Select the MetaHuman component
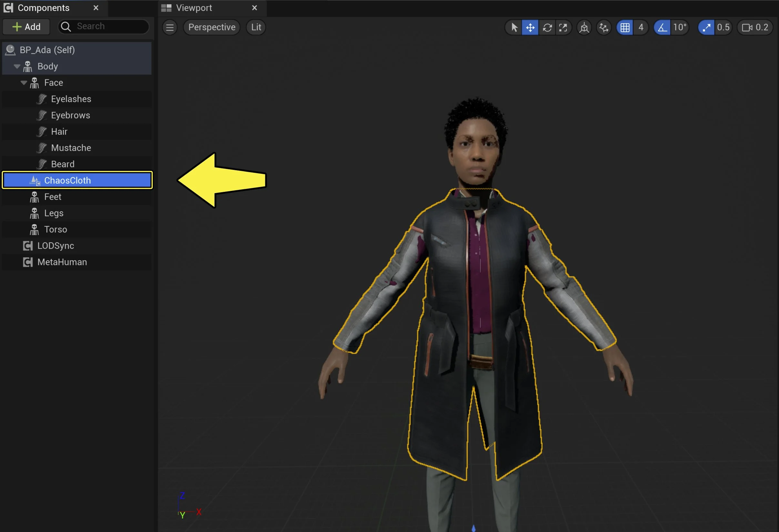The height and width of the screenshot is (532, 779). [x=77, y=262]
